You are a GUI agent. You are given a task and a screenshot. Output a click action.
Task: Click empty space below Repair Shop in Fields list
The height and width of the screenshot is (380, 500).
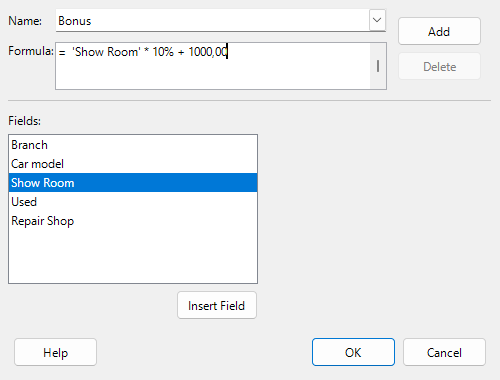point(133,256)
